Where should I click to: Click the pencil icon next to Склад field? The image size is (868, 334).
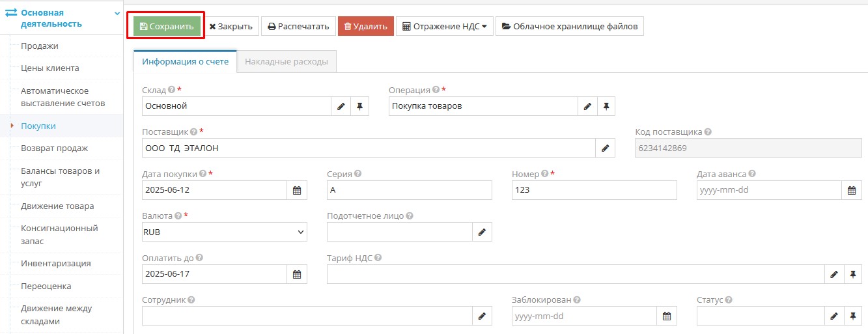341,106
